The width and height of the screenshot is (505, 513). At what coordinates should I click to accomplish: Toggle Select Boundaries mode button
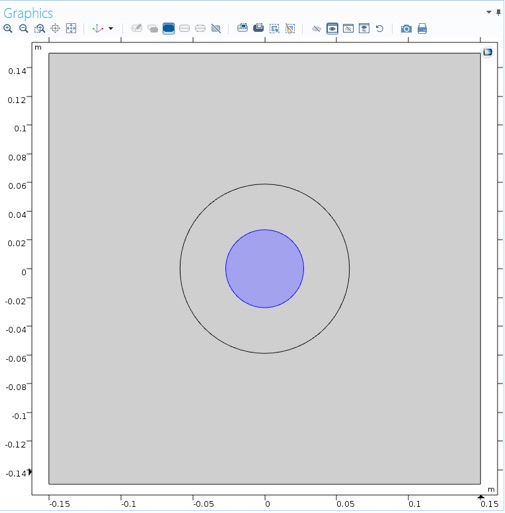184,29
